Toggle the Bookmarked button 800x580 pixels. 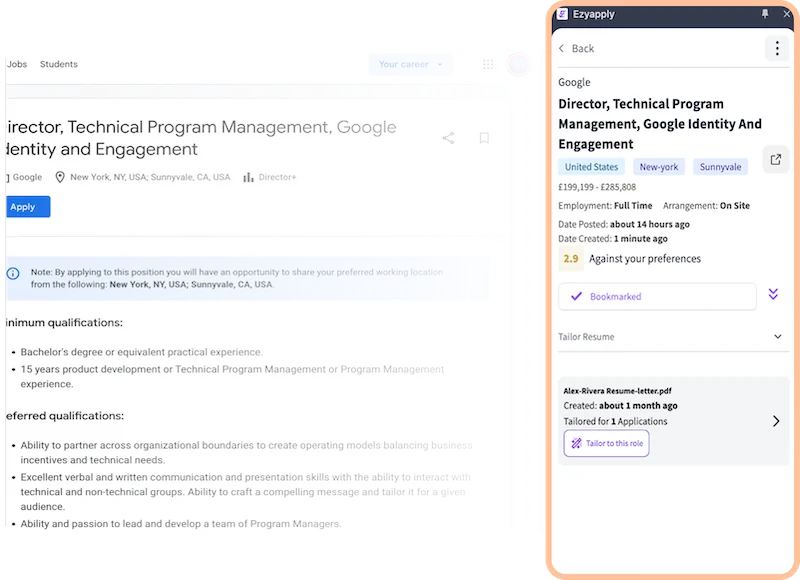(x=657, y=296)
